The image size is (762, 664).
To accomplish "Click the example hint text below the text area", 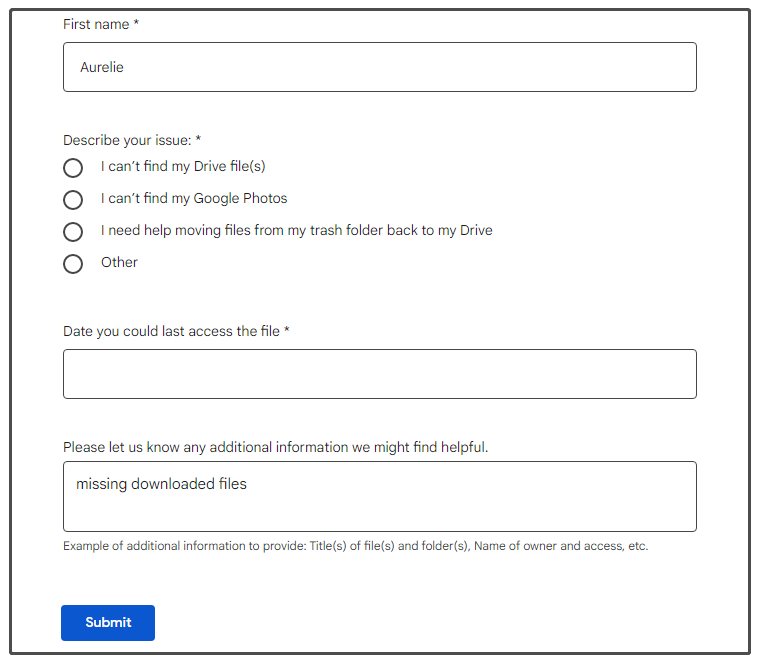I will coord(356,546).
